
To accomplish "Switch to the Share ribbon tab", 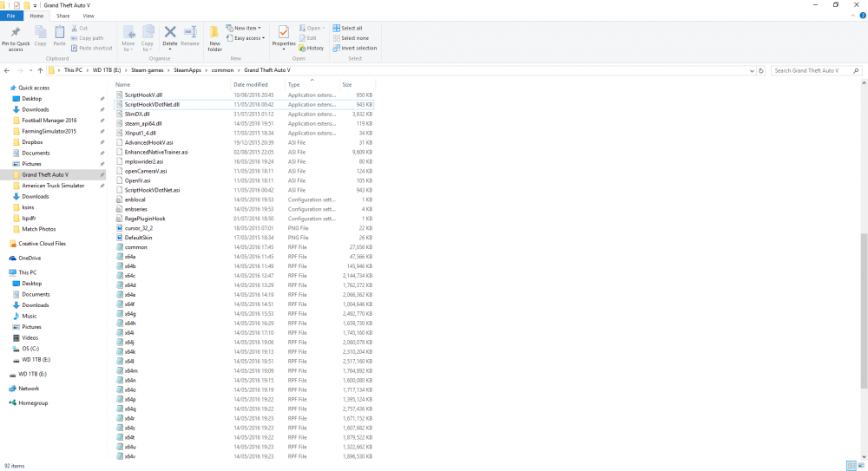I will pyautogui.click(x=63, y=16).
